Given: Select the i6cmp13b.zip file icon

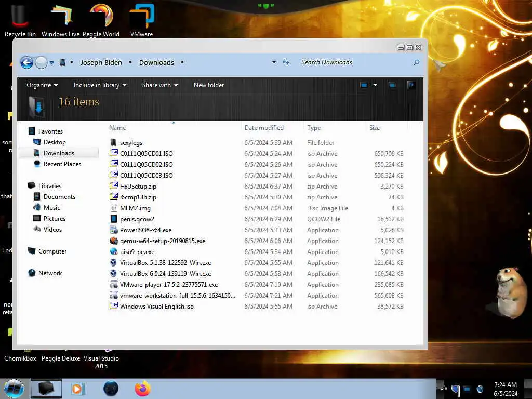Looking at the screenshot, I should click(114, 197).
